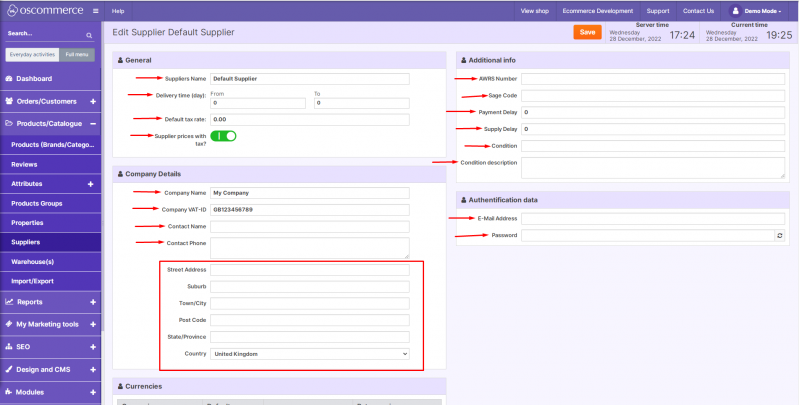Click the Town/City field

point(310,304)
